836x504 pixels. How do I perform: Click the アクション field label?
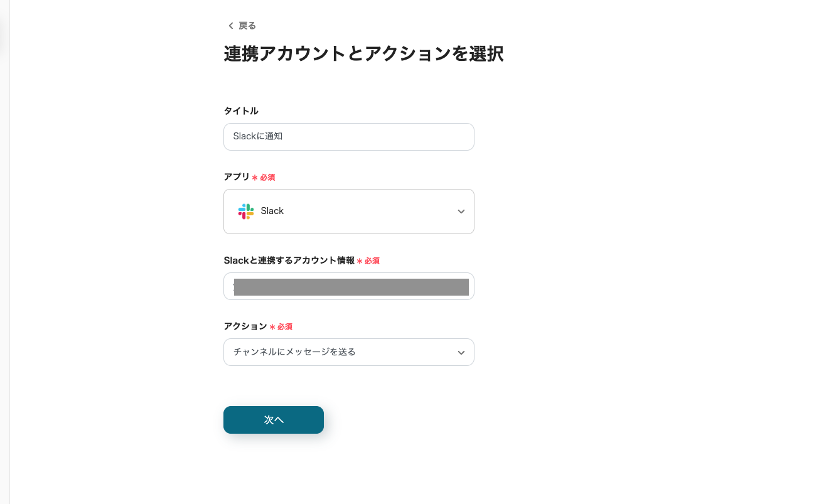[x=245, y=326]
